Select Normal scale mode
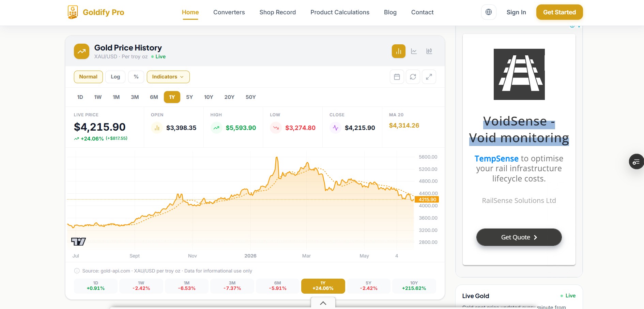 (88, 77)
